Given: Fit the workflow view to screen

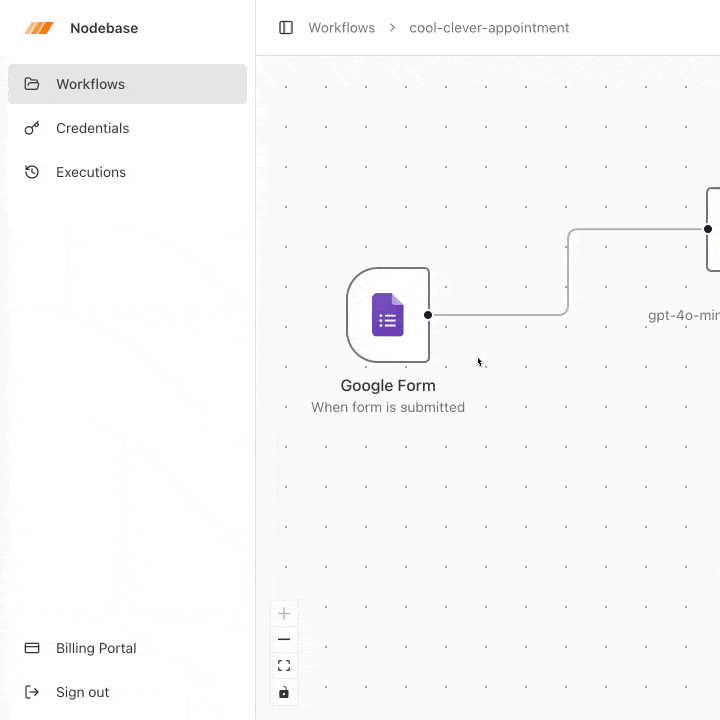Looking at the screenshot, I should click(x=284, y=665).
